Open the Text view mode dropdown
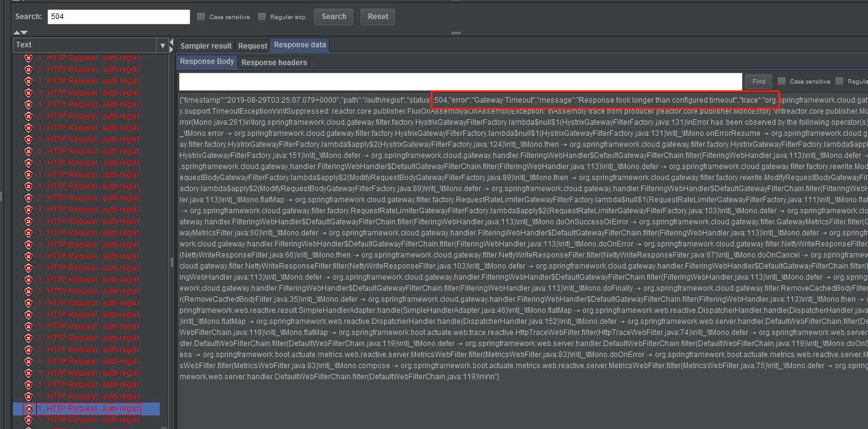Image resolution: width=868 pixels, height=429 pixels. 163,45
